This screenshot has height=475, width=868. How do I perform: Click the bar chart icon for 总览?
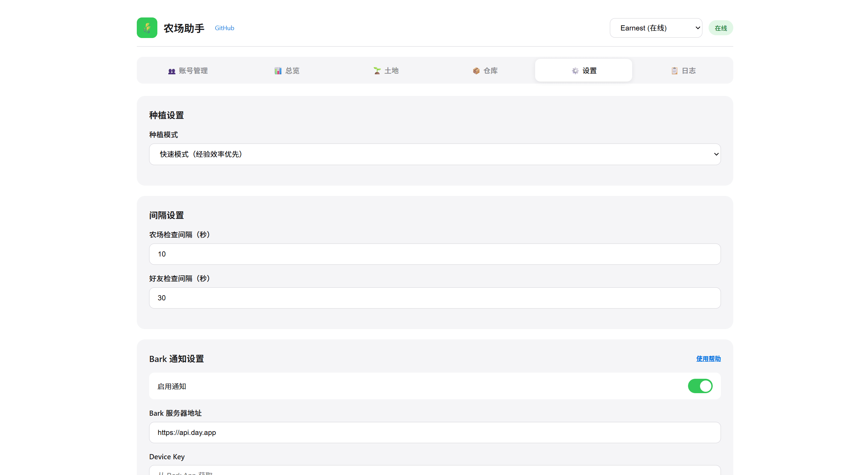click(278, 71)
